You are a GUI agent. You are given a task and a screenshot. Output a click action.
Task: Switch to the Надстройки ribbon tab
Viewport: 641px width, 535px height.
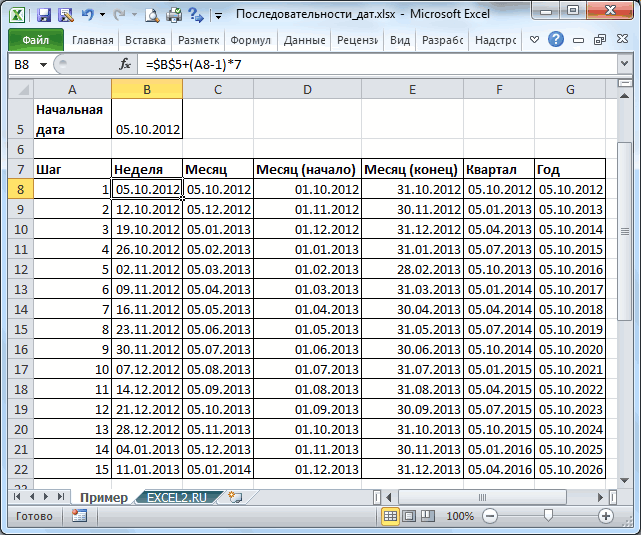pos(495,40)
